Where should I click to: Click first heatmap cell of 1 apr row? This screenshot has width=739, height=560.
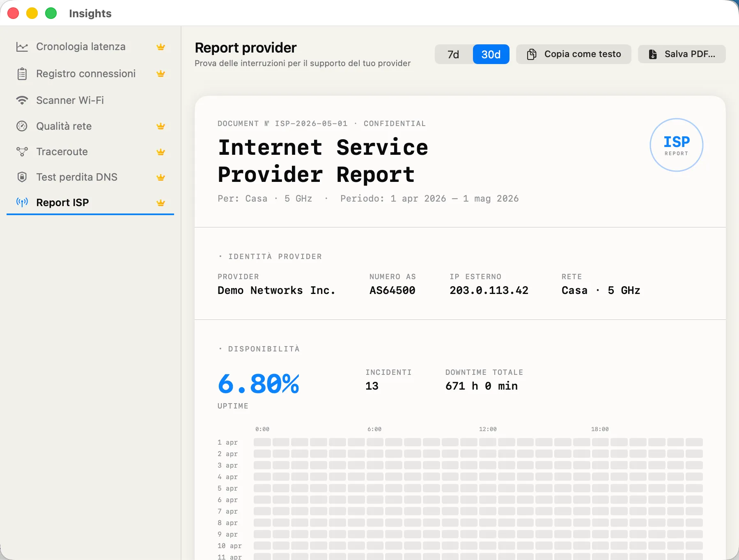[x=262, y=442]
